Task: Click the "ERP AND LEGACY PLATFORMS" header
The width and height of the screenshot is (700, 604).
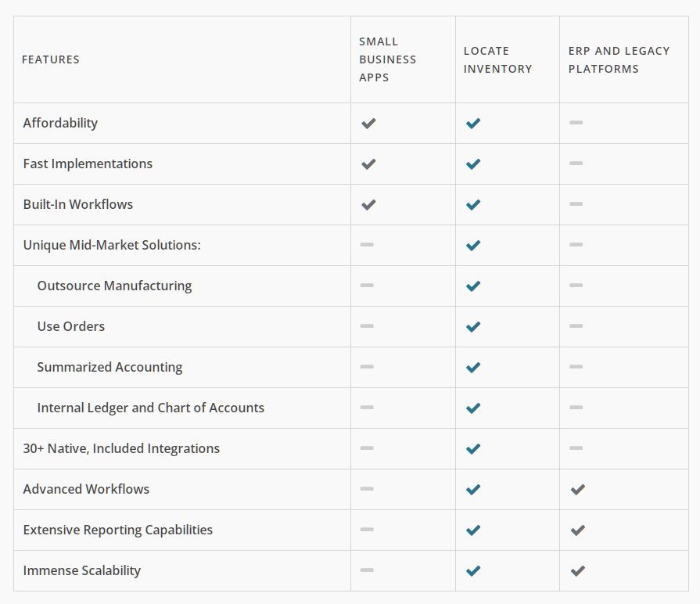Action: click(x=619, y=59)
